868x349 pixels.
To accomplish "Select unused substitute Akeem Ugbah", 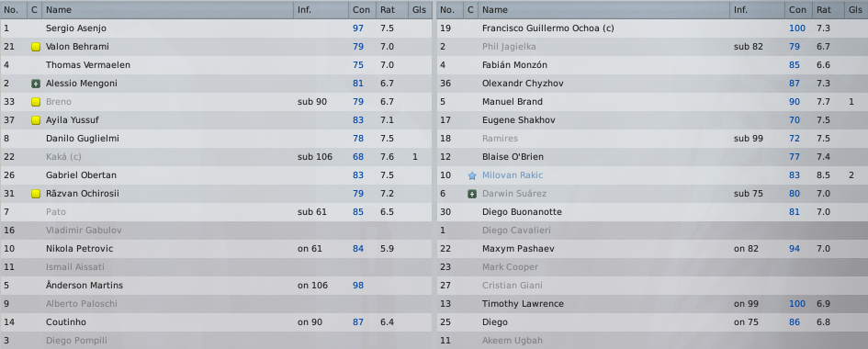I will click(652, 340).
